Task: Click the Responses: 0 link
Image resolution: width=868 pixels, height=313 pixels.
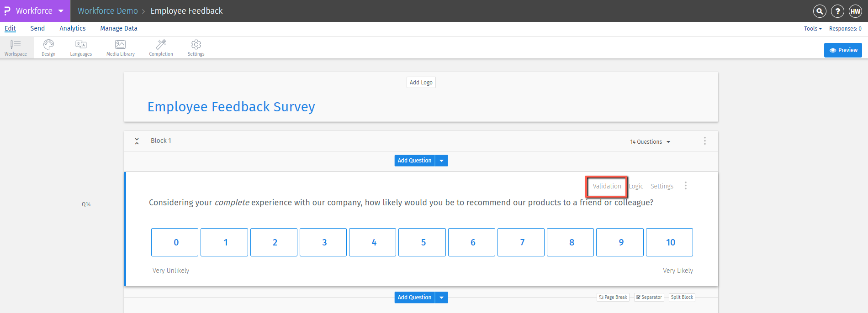Action: click(845, 29)
